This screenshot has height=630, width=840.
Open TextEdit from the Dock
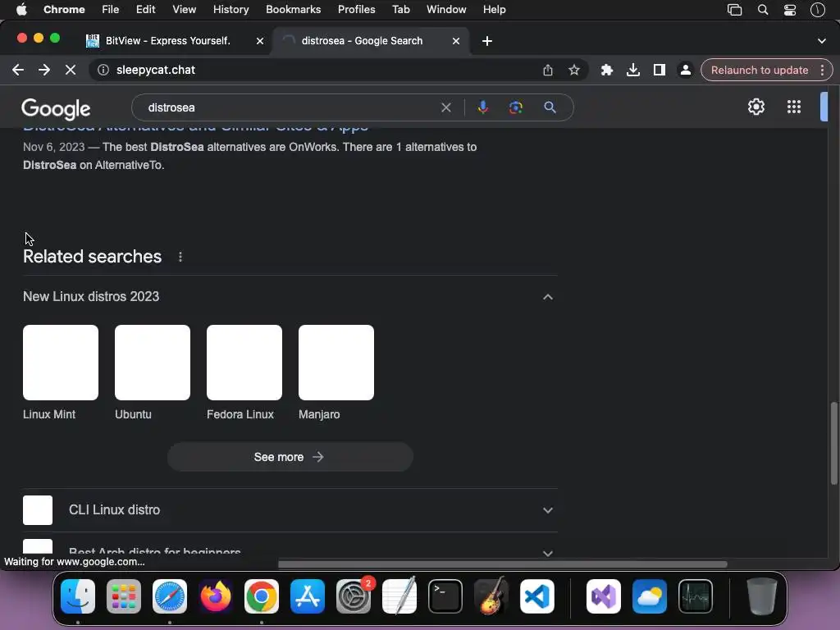(x=399, y=596)
